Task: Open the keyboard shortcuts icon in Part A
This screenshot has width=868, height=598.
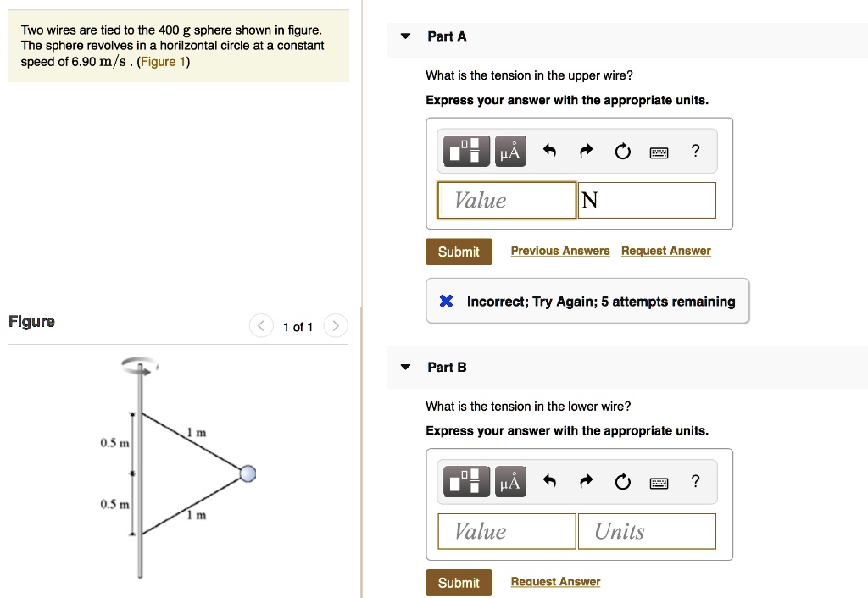Action: [x=661, y=151]
